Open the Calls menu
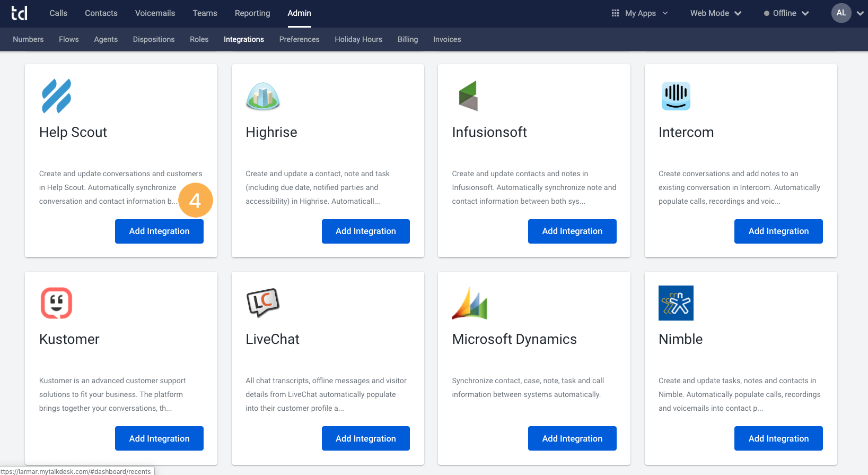868x475 pixels. [x=58, y=13]
